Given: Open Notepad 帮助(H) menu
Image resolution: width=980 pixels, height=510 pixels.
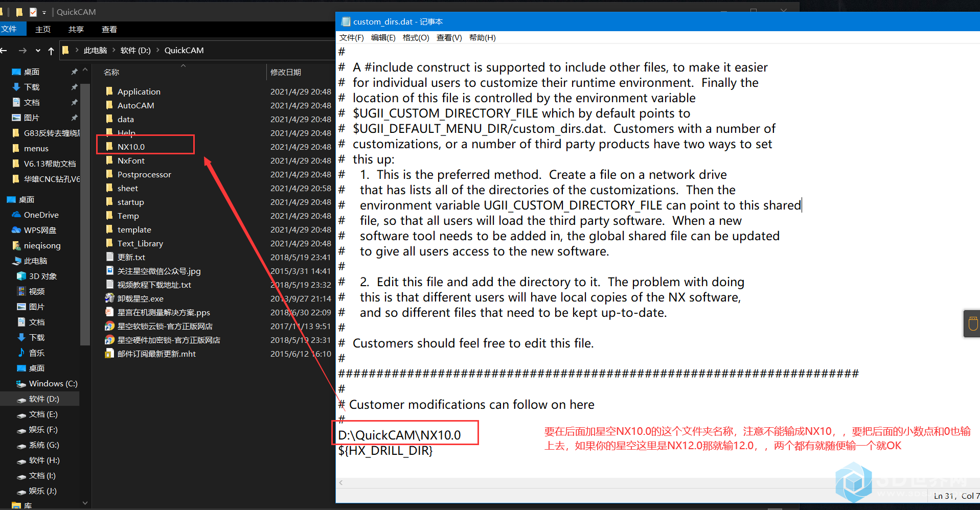Looking at the screenshot, I should pos(482,37).
